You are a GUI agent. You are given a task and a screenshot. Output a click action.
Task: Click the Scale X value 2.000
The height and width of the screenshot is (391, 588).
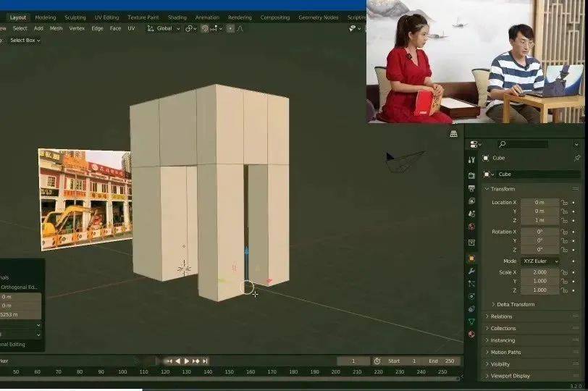539,272
